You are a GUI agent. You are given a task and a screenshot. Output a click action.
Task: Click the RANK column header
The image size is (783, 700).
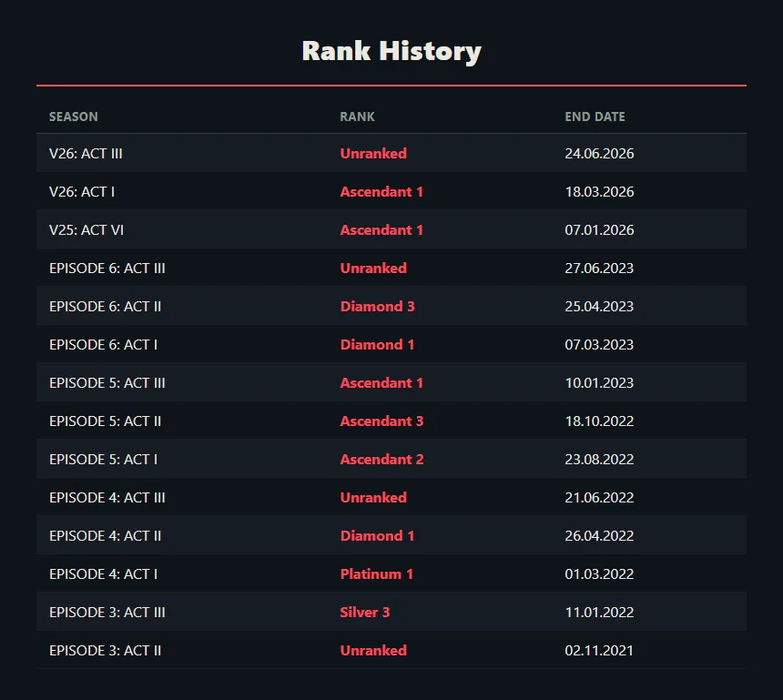[357, 117]
